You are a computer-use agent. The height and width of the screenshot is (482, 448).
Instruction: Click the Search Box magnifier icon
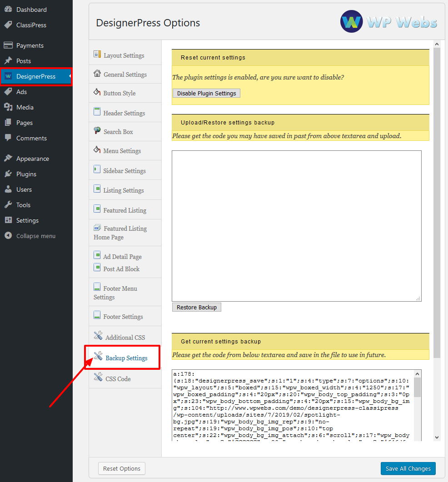[x=97, y=130]
